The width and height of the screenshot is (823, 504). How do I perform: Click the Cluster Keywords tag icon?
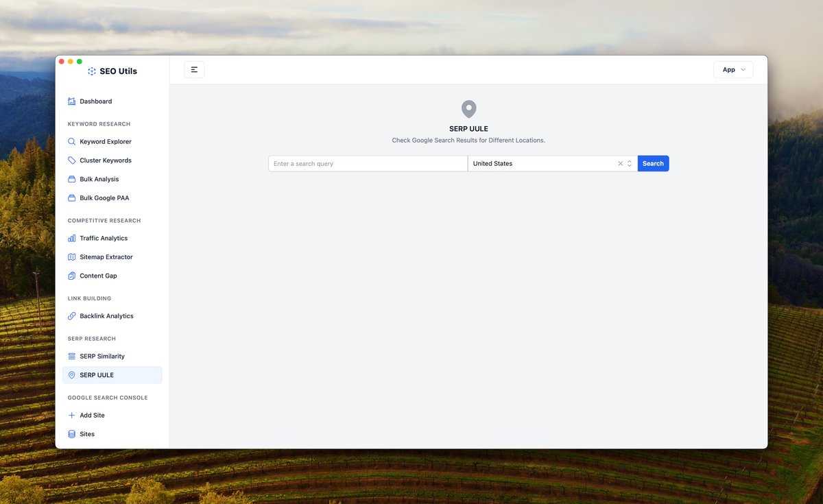pyautogui.click(x=72, y=160)
